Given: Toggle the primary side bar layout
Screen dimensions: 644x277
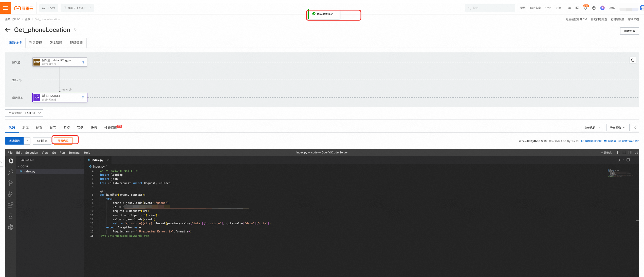Looking at the screenshot, I should point(618,152).
